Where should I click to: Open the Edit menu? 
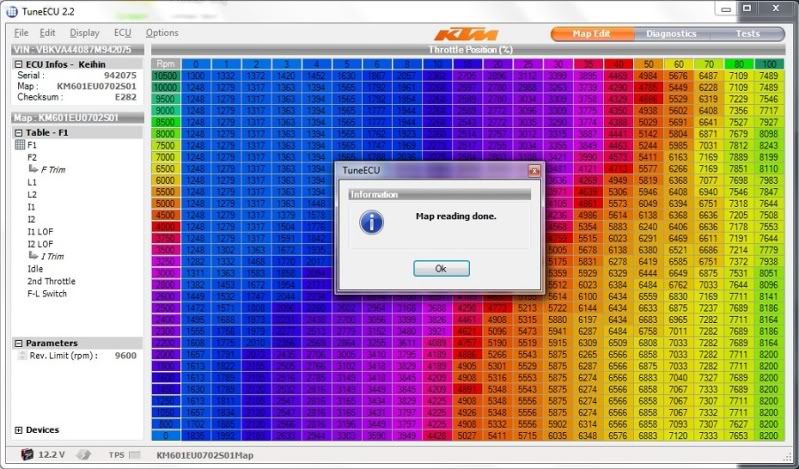tap(47, 33)
